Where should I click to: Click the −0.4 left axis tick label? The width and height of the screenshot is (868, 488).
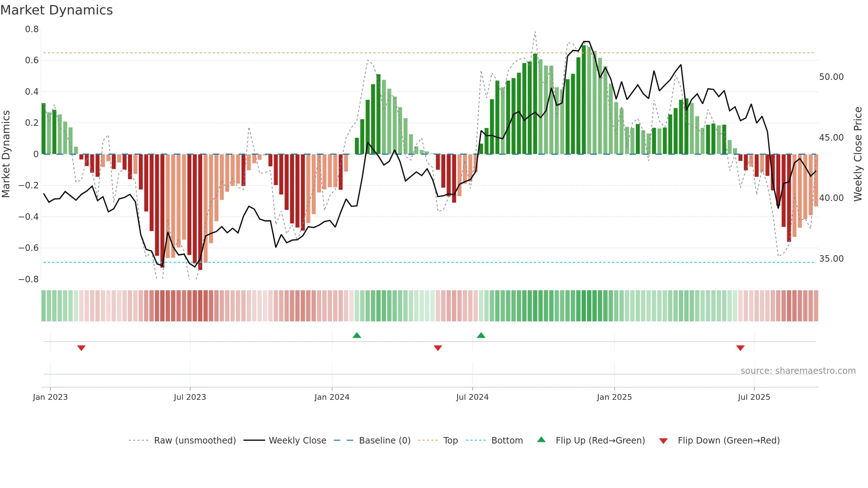tap(29, 217)
